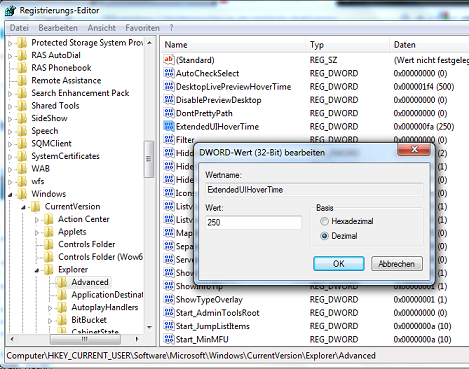This screenshot has height=369, width=469.
Task: Select the Dezimal base option
Action: 324,236
